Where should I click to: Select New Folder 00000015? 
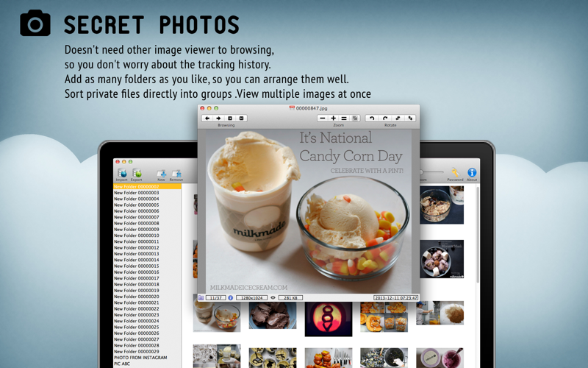tap(148, 266)
